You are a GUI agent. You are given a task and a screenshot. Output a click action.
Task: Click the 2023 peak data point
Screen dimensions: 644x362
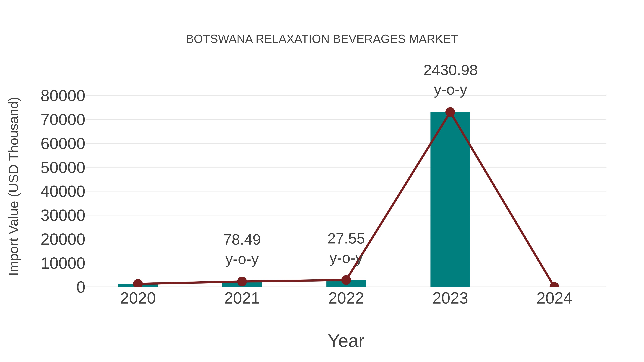(x=450, y=112)
